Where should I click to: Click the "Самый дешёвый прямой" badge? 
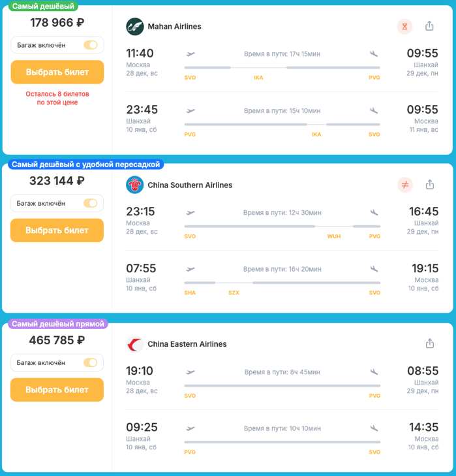[58, 323]
